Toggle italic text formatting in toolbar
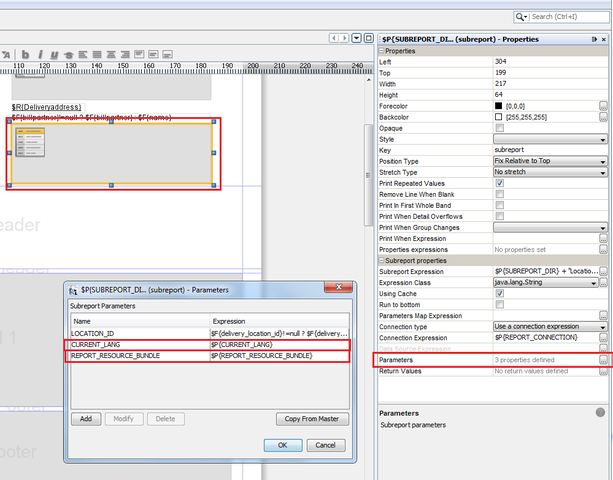The height and width of the screenshot is (480, 613). coord(39,54)
